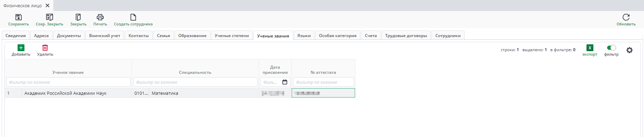644x137 pixels.
Task: Click the Обновить refresh icon
Action: [626, 17]
